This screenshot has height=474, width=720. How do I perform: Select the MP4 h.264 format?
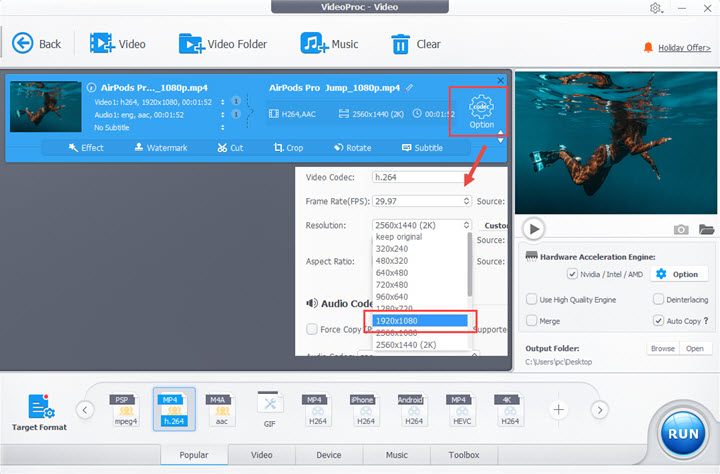[174, 409]
